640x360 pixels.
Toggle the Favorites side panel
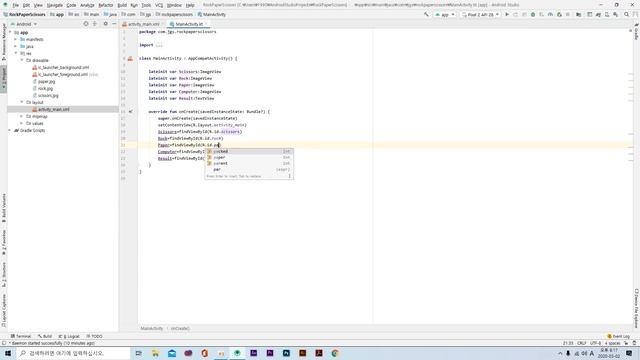click(x=4, y=242)
